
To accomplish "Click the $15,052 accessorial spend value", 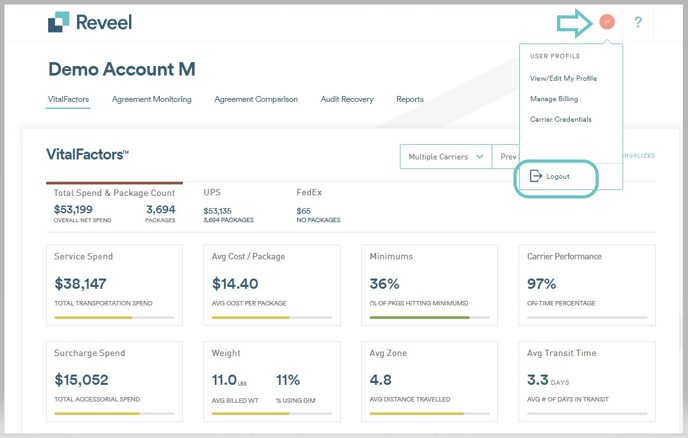I will pos(81,380).
